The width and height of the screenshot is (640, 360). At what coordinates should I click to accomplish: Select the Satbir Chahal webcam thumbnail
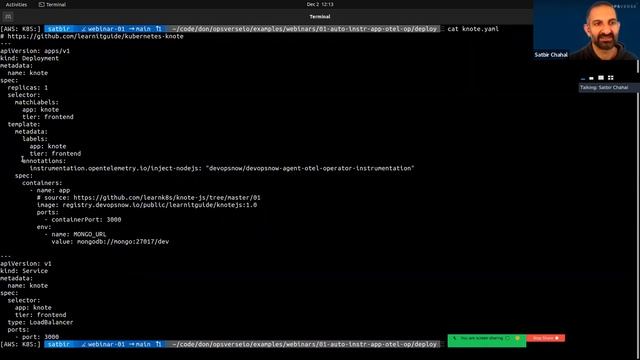(x=586, y=30)
